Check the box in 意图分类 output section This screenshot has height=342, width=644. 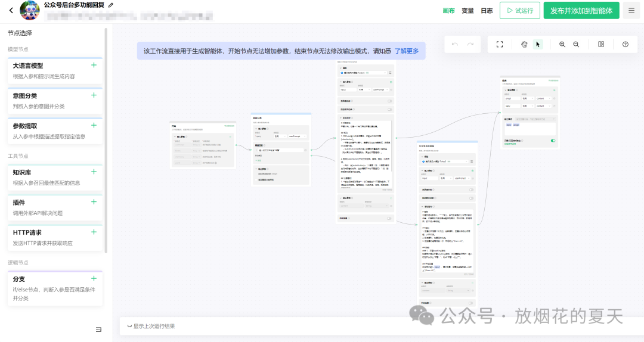(255, 179)
